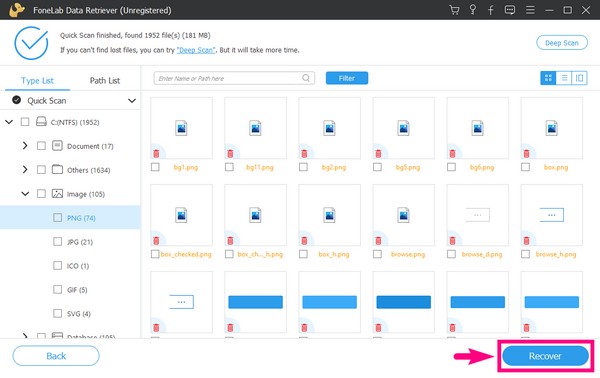Go Back to the previous screen
Viewport: 600px width, 378px height.
click(56, 356)
